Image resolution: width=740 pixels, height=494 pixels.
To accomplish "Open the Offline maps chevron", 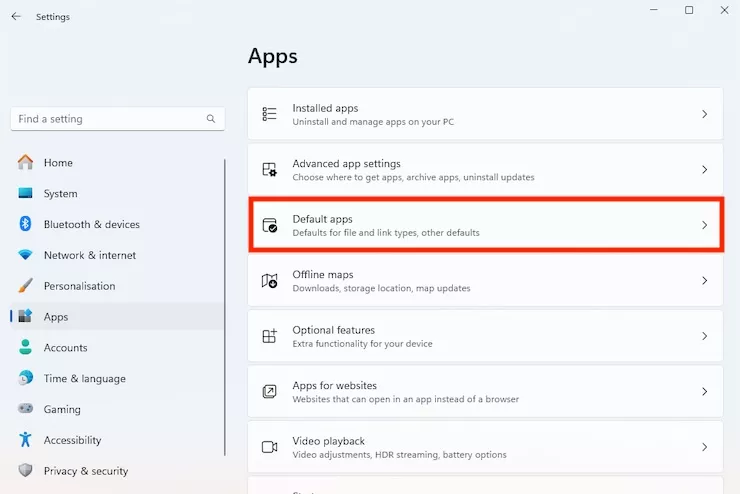I will click(704, 281).
